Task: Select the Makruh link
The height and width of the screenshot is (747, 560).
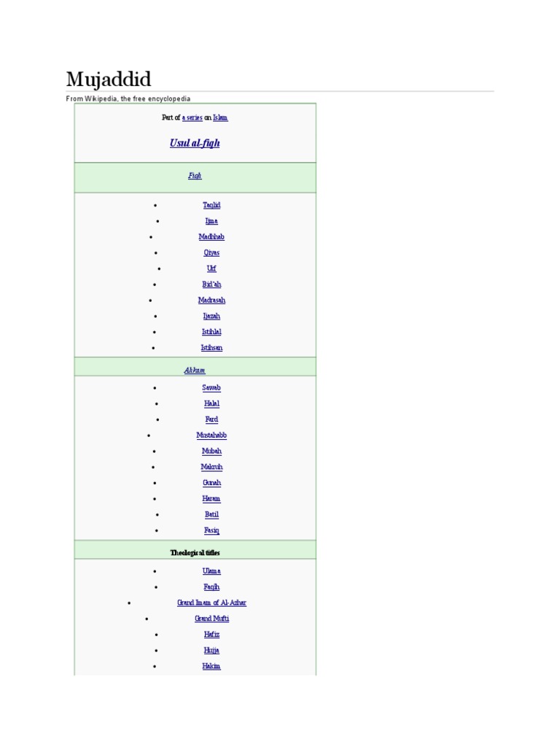Action: coord(211,467)
